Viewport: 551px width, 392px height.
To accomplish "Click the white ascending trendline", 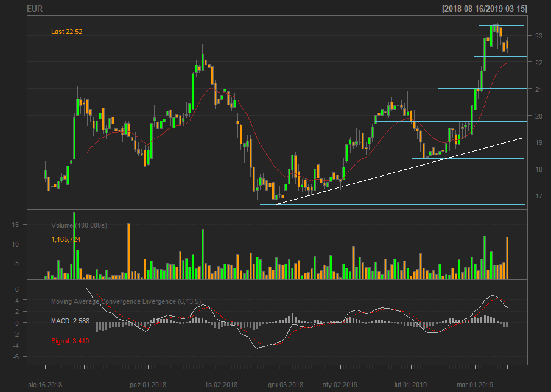I will pos(399,171).
